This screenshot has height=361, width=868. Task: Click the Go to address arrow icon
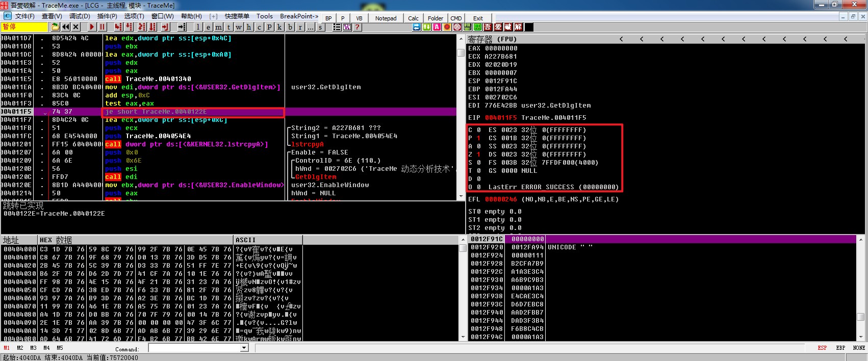point(182,27)
